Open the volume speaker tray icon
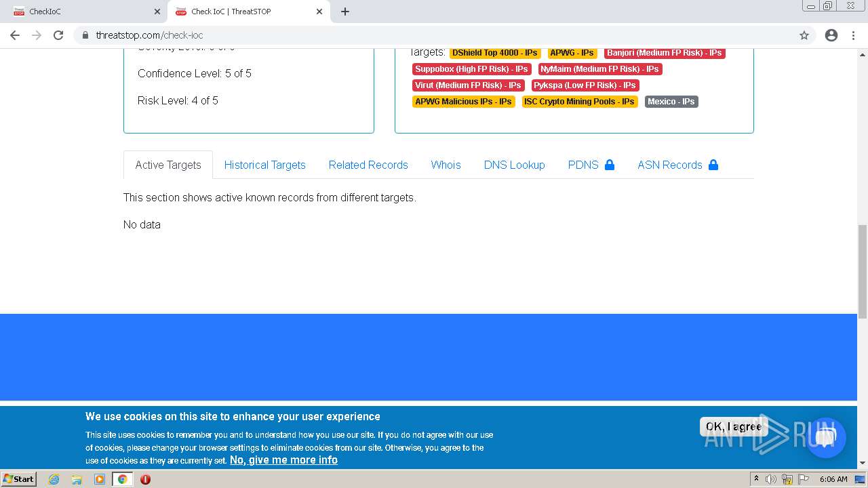This screenshot has width=868, height=488. [771, 479]
